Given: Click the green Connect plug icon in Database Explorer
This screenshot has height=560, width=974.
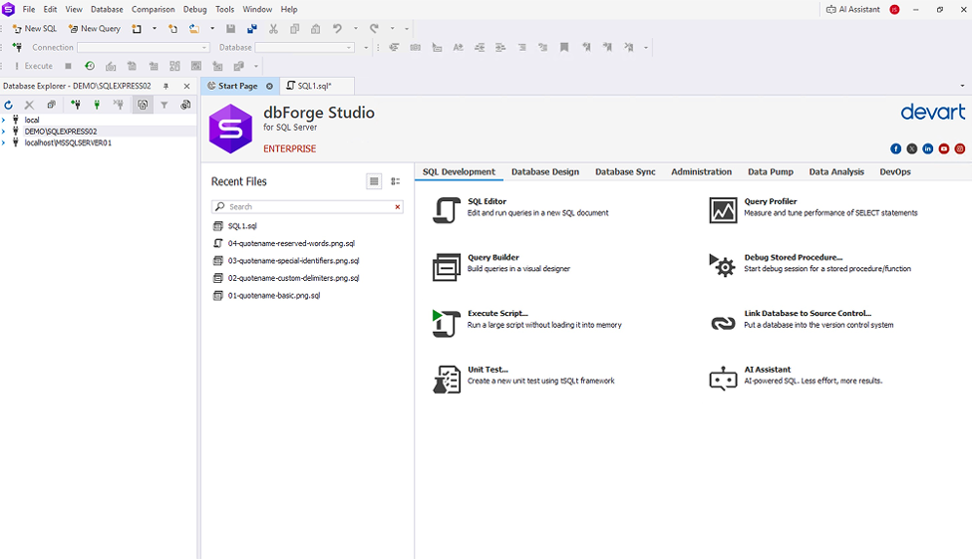Looking at the screenshot, I should 97,105.
